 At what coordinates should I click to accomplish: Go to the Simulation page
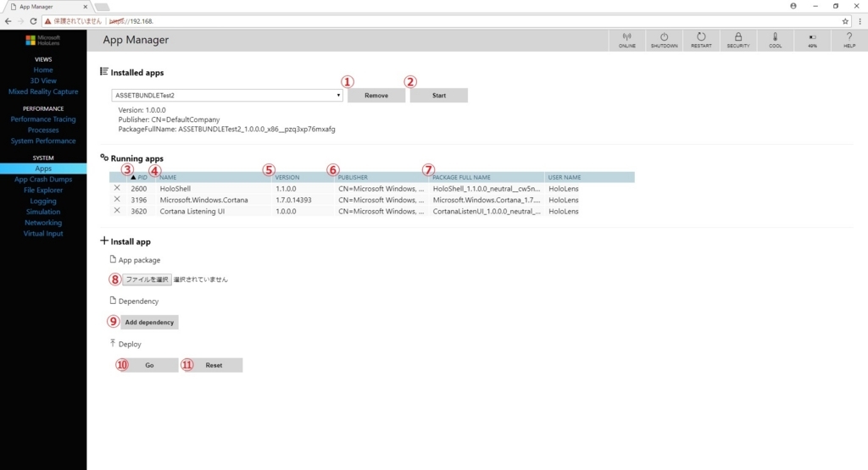coord(43,211)
